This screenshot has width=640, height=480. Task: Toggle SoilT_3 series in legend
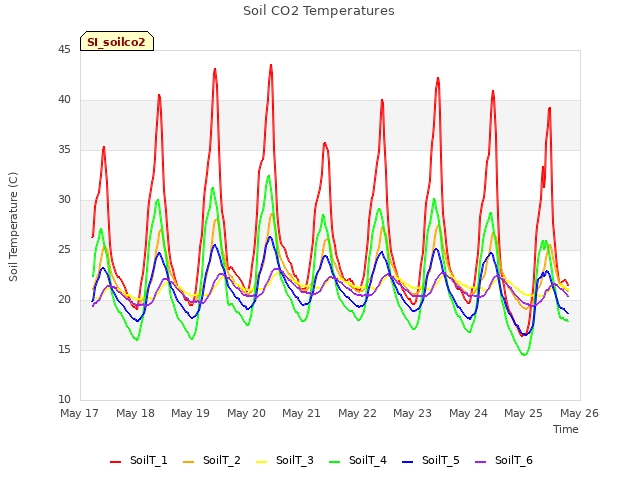pos(284,460)
